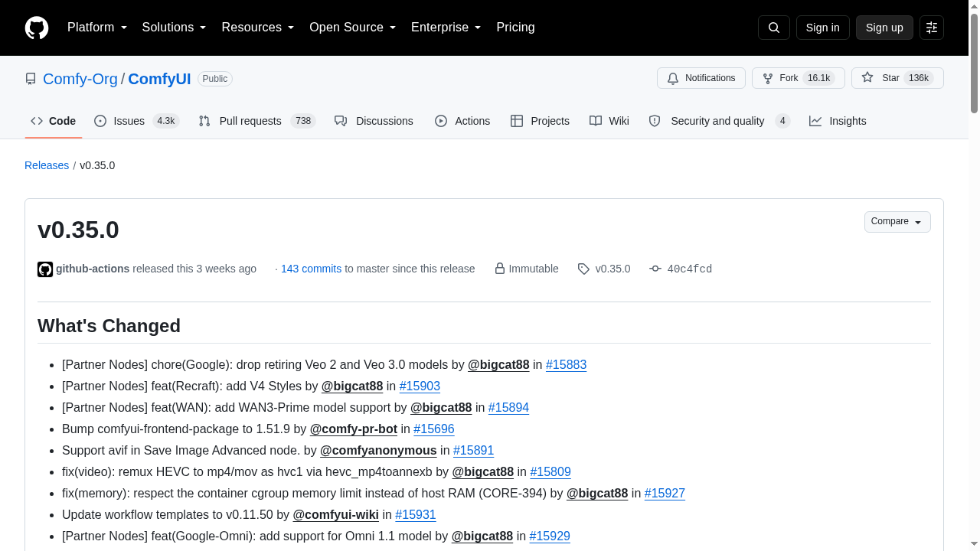Screen dimensions: 980x551
Task: Click the Star icon
Action: 867,78
